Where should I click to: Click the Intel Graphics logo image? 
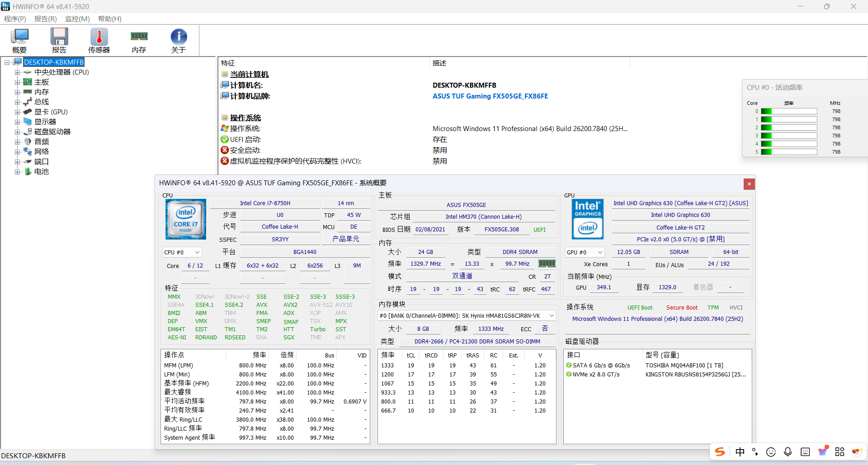[x=588, y=219]
